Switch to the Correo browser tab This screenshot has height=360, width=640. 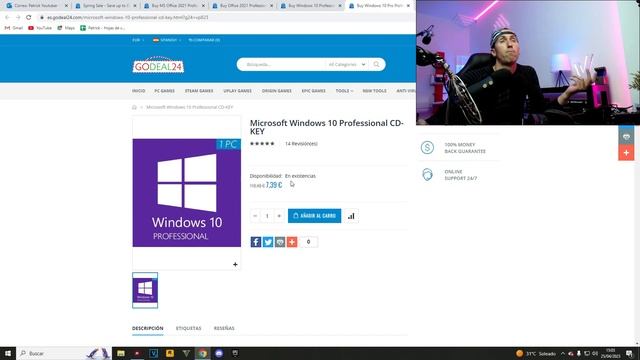point(36,6)
